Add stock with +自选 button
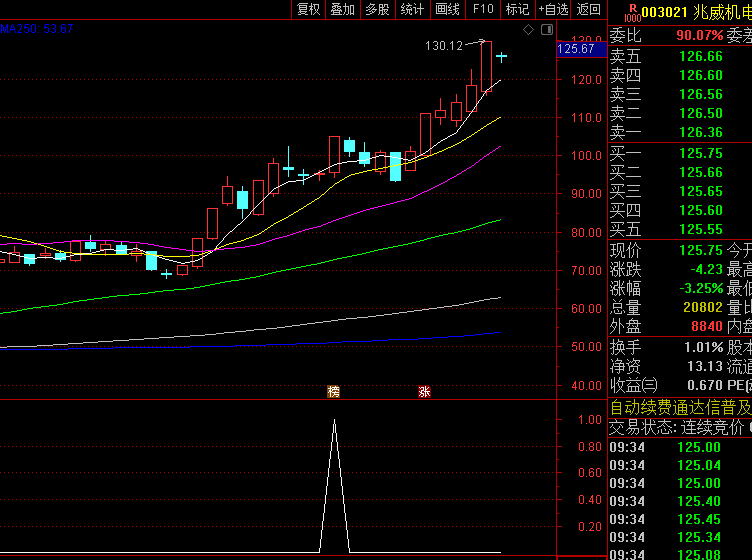This screenshot has height=560, width=752. pyautogui.click(x=553, y=9)
